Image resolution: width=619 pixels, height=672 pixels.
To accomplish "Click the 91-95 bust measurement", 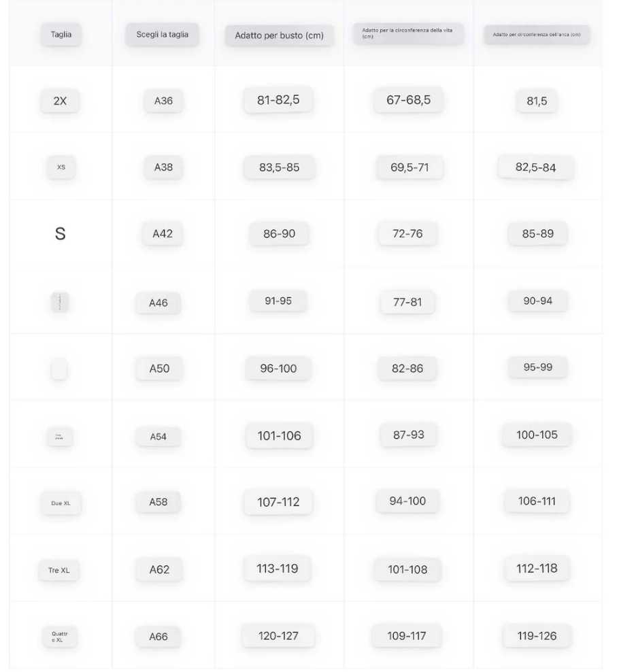I will click(278, 301).
